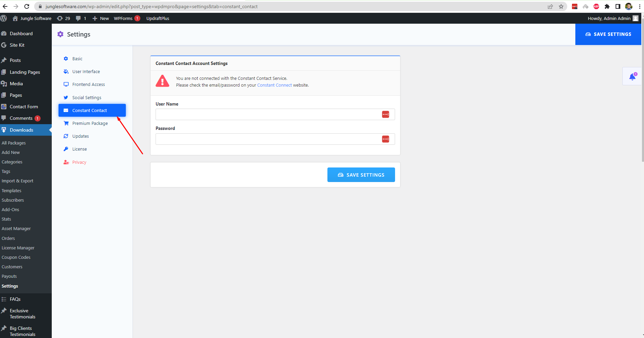Image resolution: width=644 pixels, height=338 pixels.
Task: Click the red password manager extension icon
Action: click(575, 6)
